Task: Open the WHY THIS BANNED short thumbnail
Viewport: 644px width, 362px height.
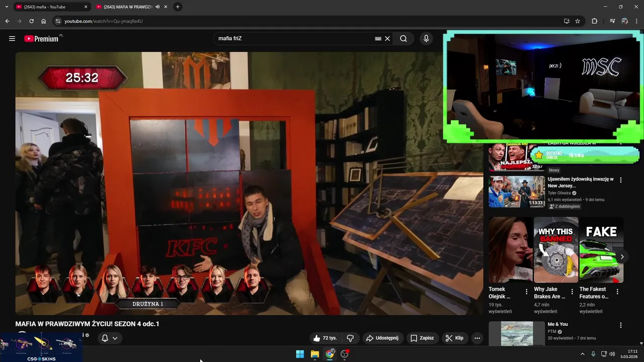Action: 555,250
